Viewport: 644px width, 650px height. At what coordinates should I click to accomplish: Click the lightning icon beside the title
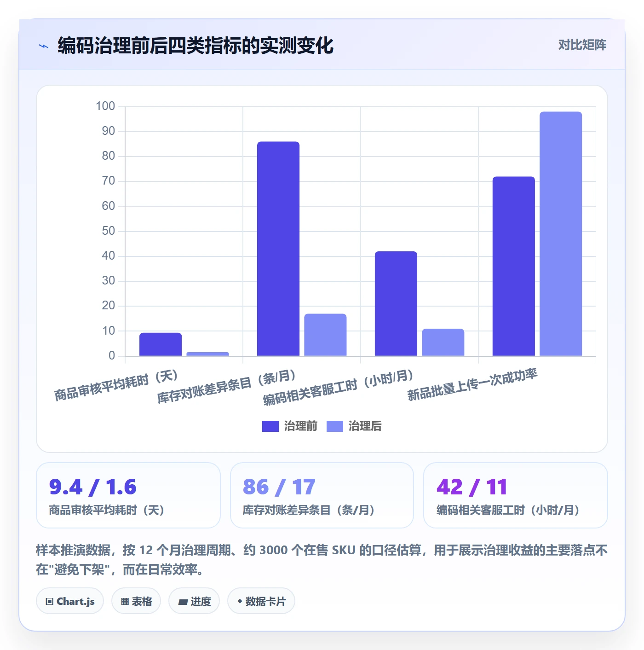44,46
